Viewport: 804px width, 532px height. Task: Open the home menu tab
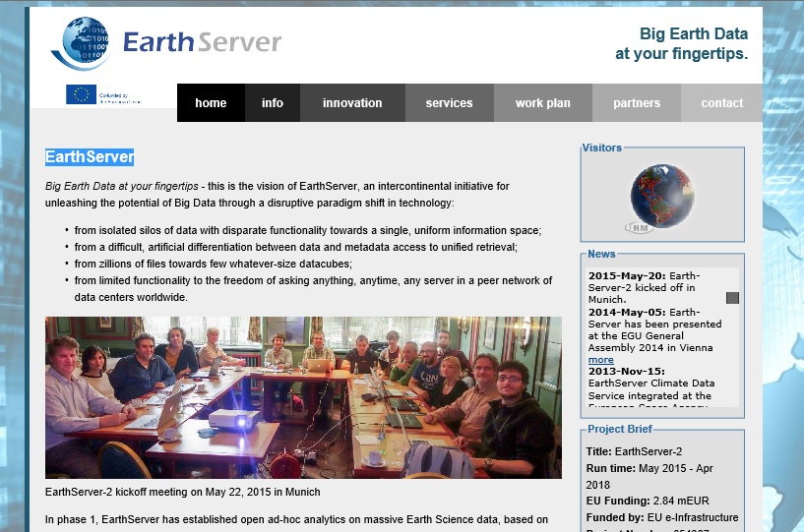click(211, 103)
